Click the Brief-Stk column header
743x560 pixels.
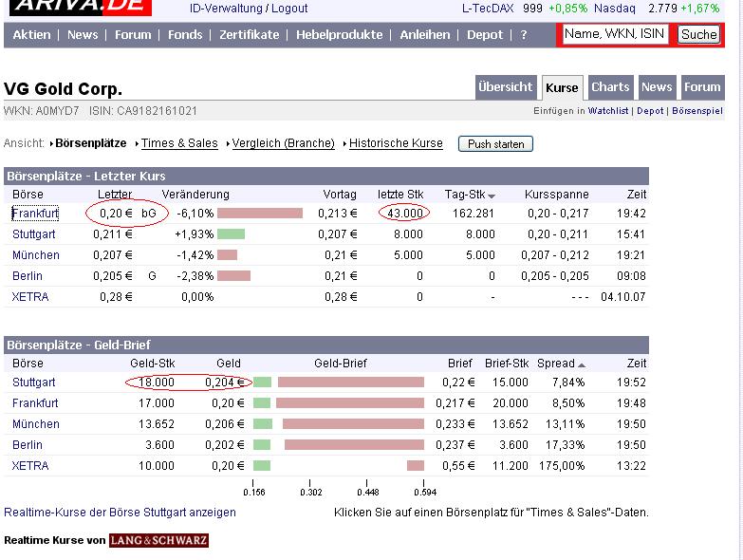(x=507, y=363)
